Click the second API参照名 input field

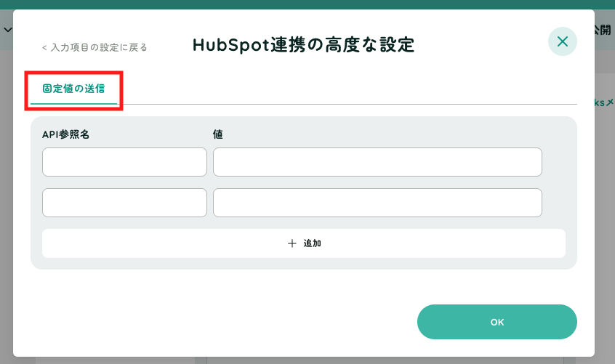124,203
